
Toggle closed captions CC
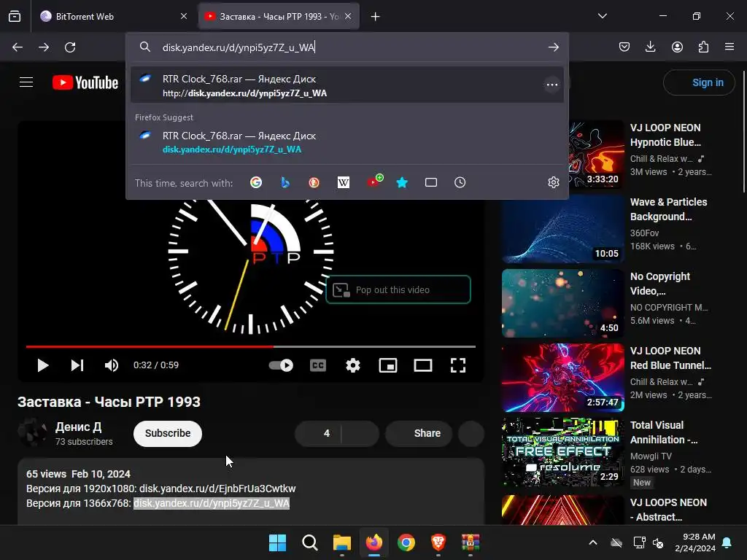(x=318, y=365)
